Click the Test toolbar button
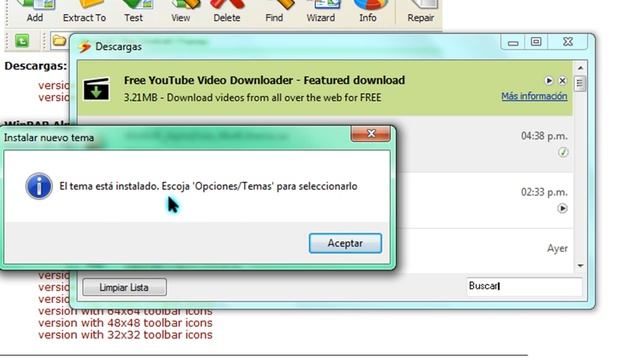 tap(133, 11)
